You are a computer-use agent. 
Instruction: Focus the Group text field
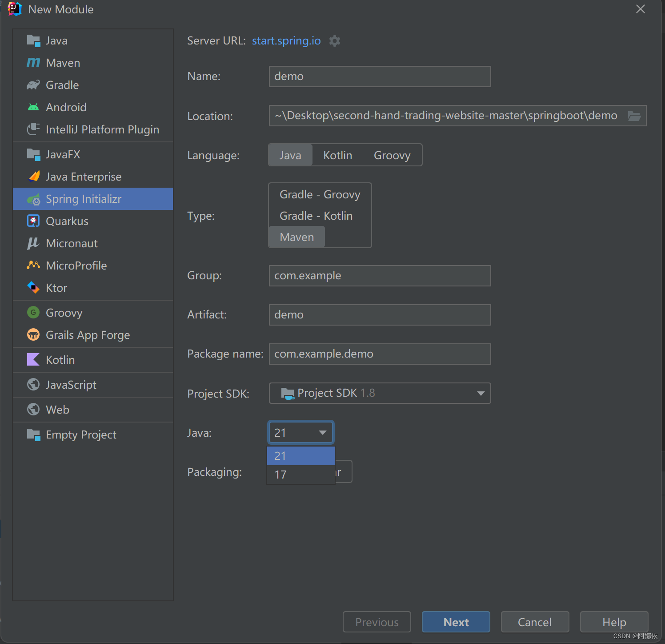380,276
